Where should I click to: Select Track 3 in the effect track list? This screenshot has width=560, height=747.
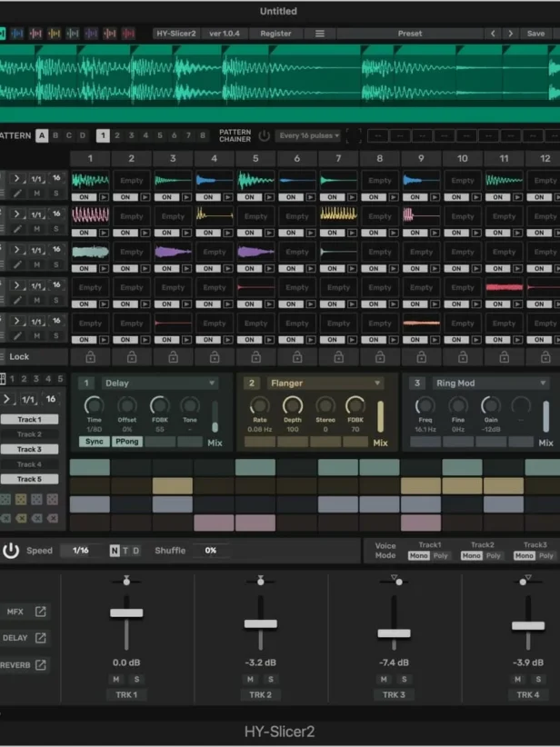30,449
